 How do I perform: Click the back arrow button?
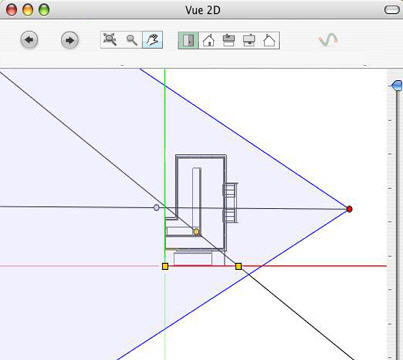click(29, 40)
